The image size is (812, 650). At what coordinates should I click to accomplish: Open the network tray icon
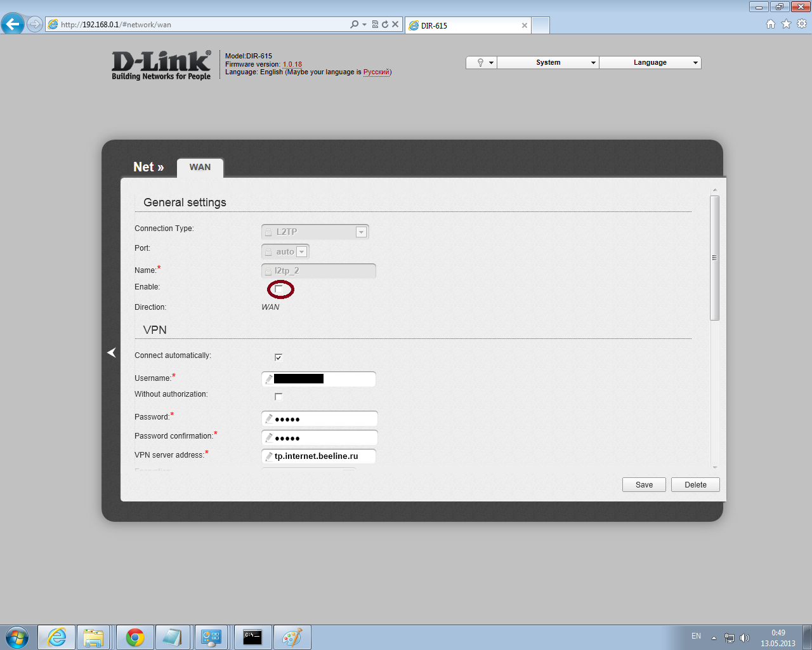coord(730,638)
